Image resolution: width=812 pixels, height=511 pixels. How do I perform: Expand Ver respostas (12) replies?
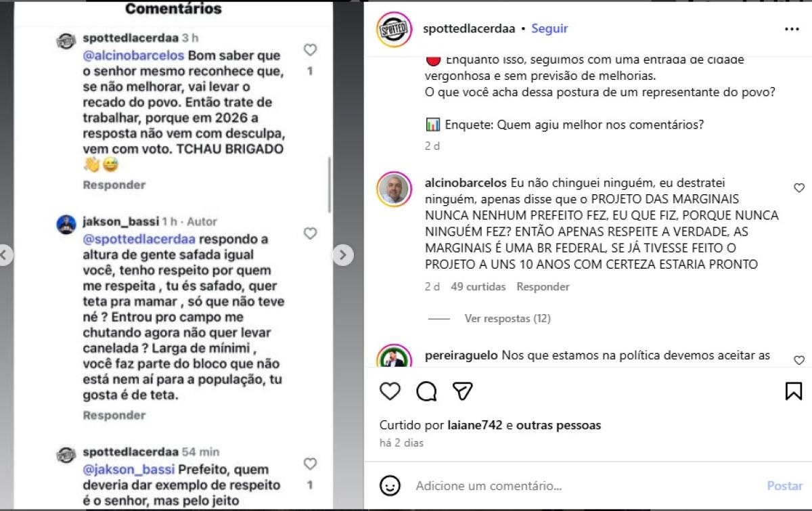(x=507, y=318)
